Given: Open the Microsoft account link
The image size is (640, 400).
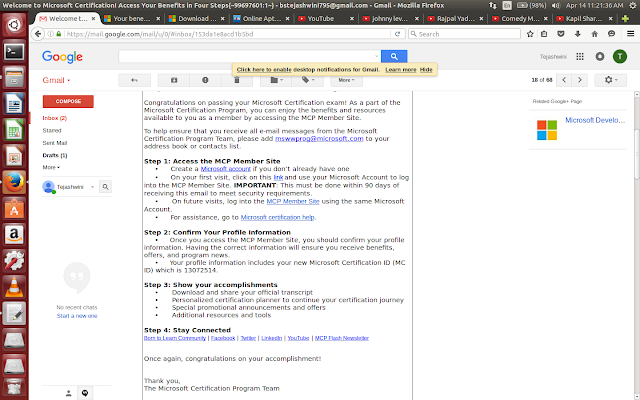Looking at the screenshot, I should [x=226, y=169].
